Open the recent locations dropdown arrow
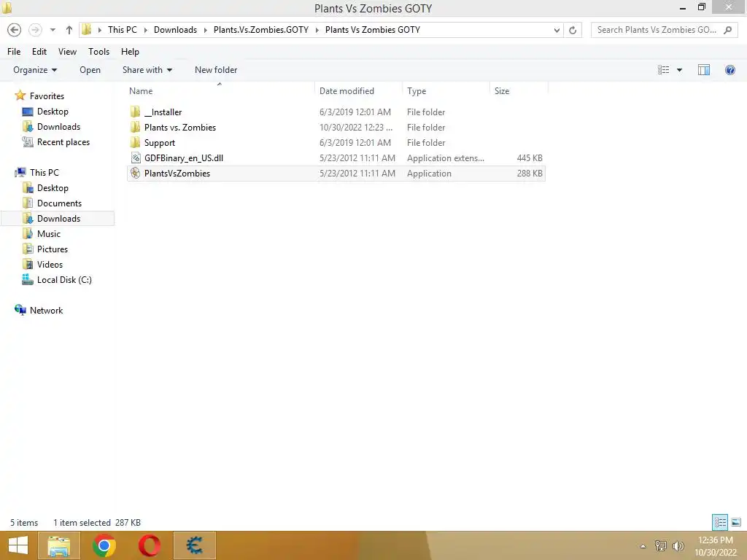747x560 pixels. pos(53,30)
